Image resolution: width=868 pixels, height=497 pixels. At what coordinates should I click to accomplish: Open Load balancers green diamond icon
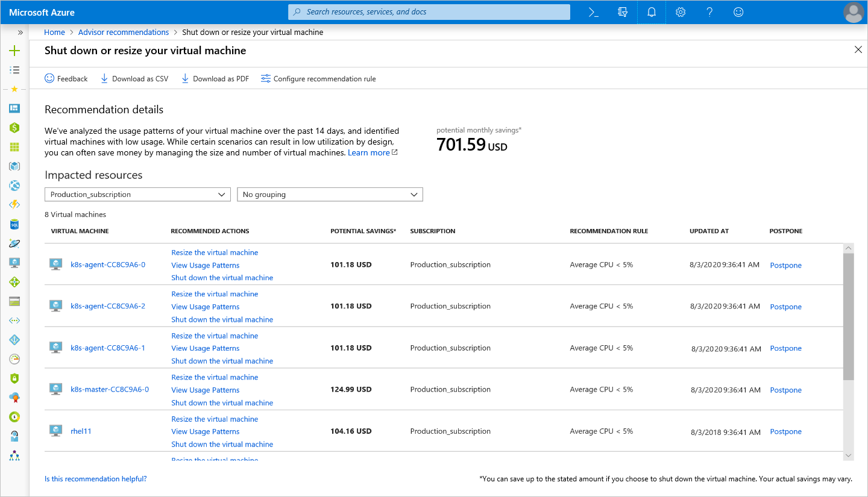coord(14,282)
